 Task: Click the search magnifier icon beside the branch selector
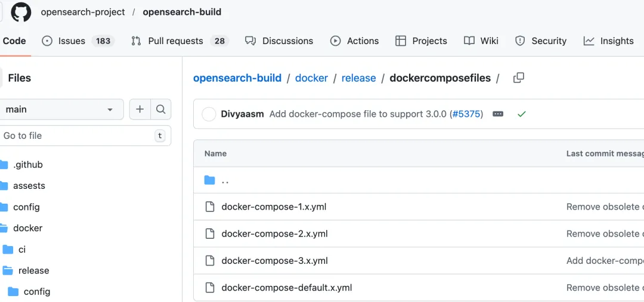[160, 109]
